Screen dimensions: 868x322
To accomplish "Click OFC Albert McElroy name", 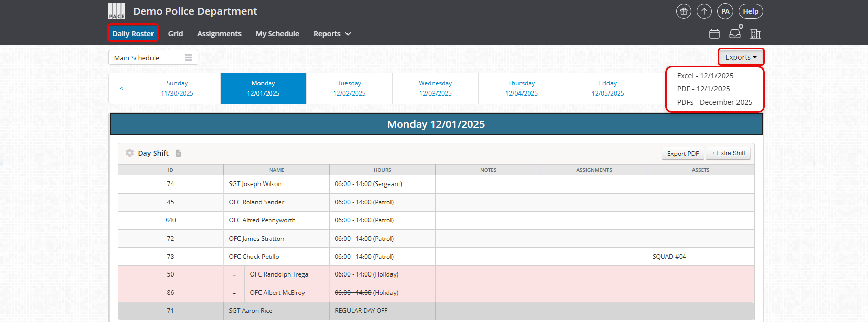I will [277, 293].
